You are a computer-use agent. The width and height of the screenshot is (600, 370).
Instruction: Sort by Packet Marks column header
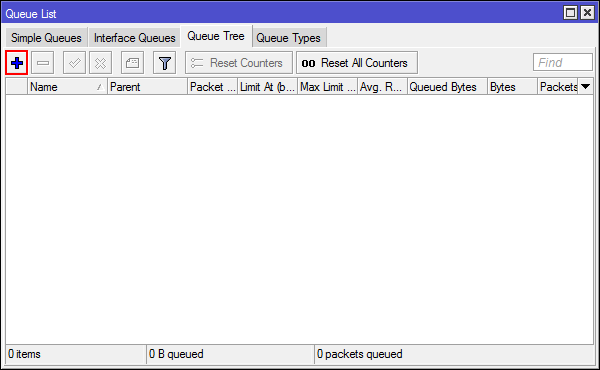coord(212,87)
